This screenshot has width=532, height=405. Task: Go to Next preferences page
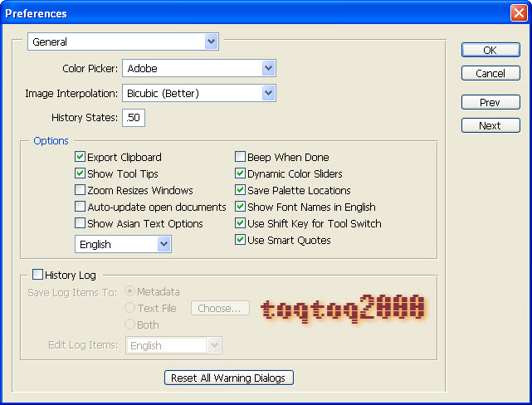coord(490,125)
